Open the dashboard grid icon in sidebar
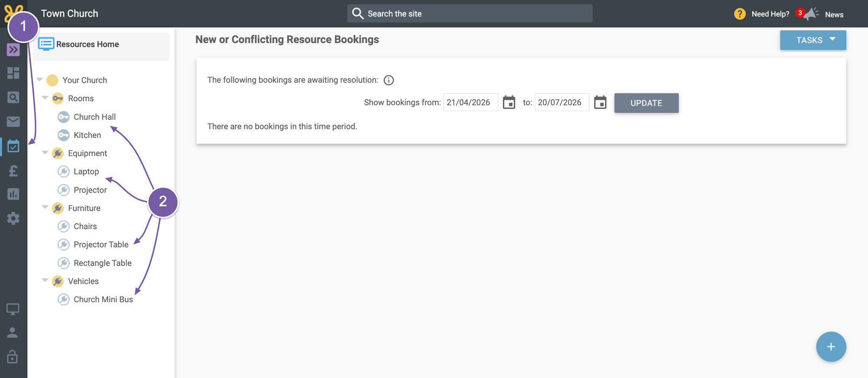Screen dimensions: 868x378 [x=13, y=73]
